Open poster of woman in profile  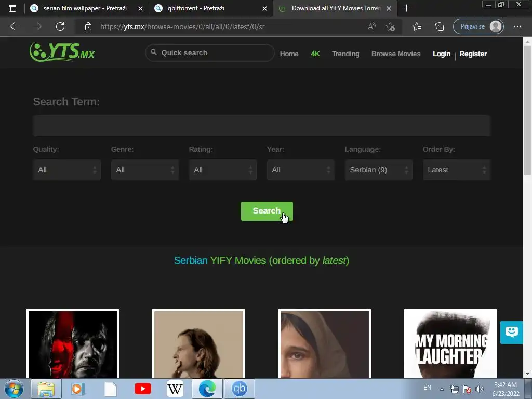(x=198, y=343)
